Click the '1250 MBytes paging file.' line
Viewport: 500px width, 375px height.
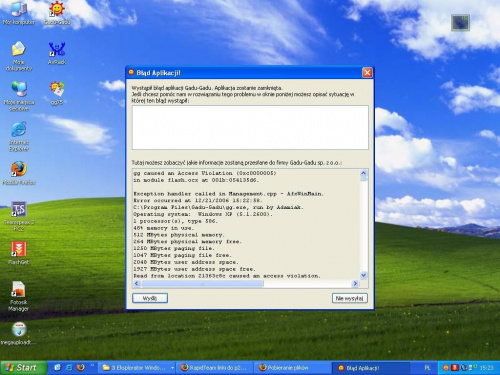(x=174, y=248)
